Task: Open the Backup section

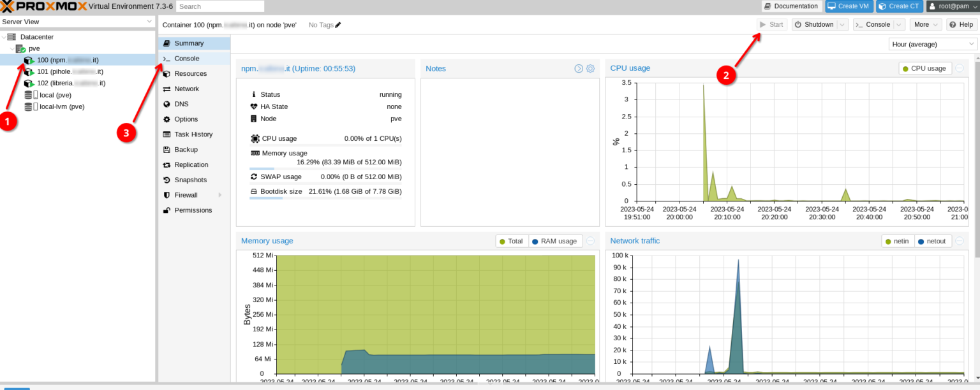Action: (194, 149)
